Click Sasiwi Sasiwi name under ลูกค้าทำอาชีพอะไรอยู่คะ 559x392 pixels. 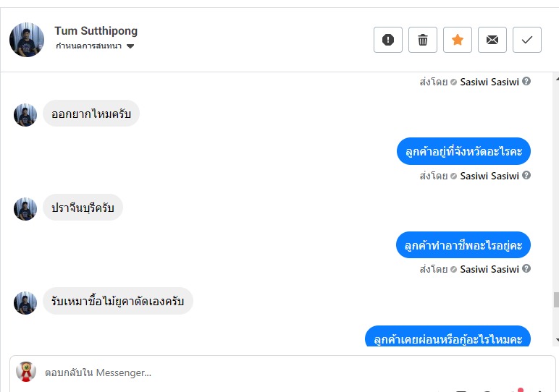[x=489, y=269]
